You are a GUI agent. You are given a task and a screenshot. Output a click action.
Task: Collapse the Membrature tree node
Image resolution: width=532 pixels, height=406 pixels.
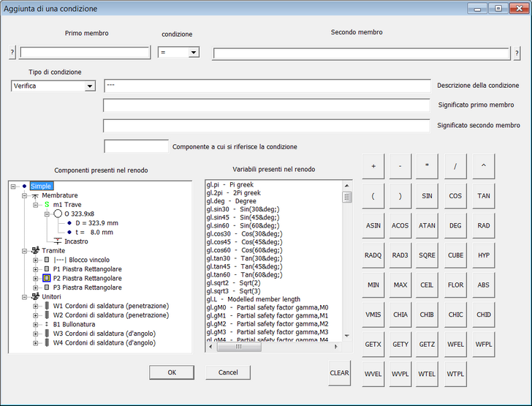(x=24, y=196)
